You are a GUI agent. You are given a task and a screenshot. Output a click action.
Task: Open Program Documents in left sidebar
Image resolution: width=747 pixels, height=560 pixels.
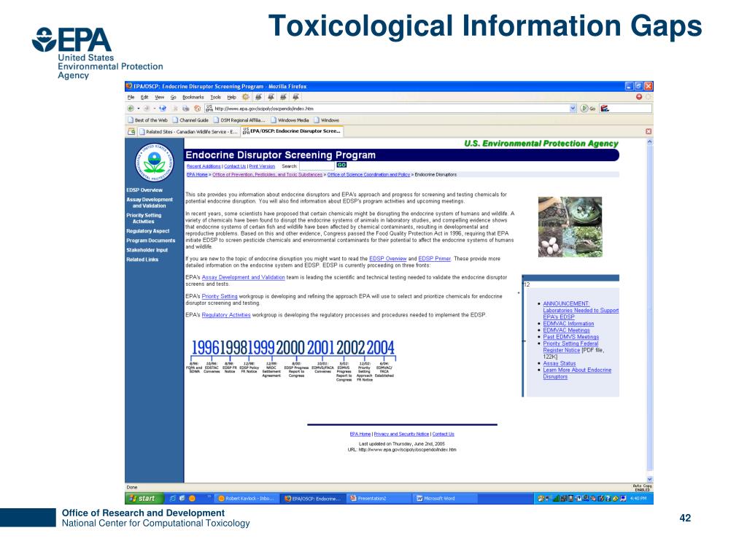pos(150,241)
